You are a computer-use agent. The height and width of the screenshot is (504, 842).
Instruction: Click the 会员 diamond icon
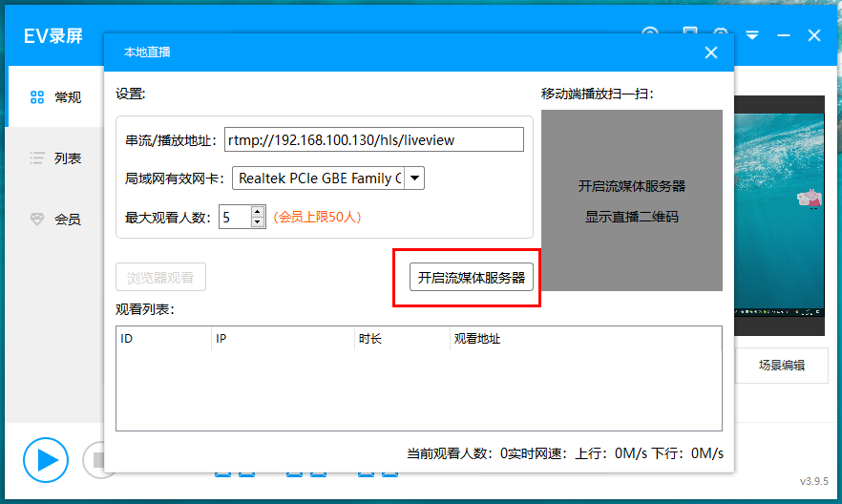(x=37, y=220)
